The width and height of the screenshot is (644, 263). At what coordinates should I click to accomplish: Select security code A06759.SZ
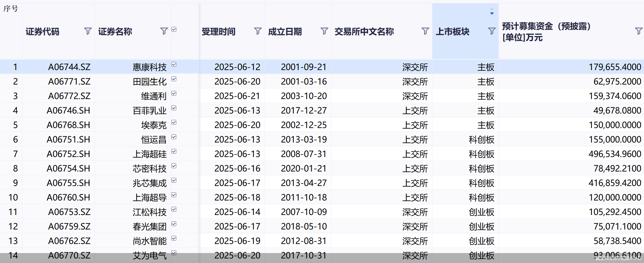click(69, 226)
